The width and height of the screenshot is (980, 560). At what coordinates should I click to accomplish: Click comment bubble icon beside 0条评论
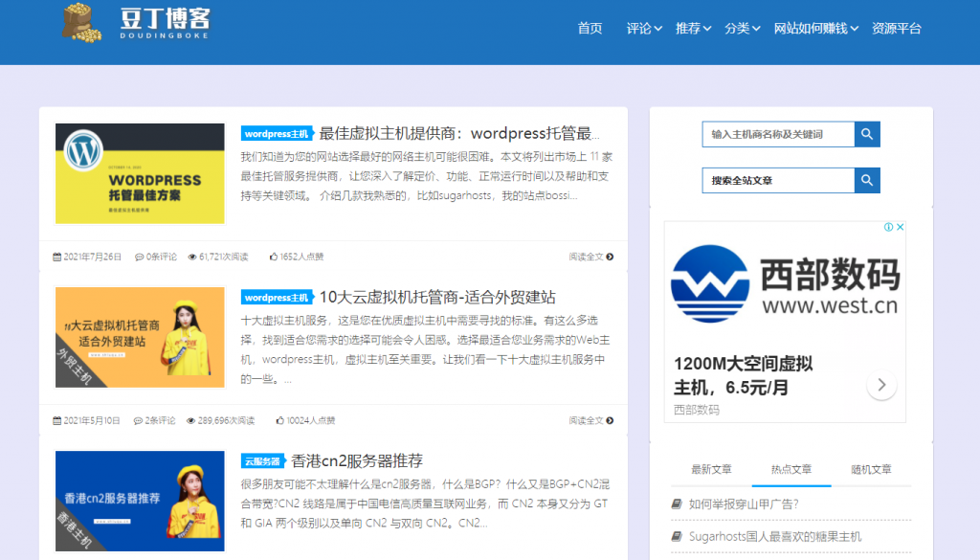pyautogui.click(x=139, y=257)
